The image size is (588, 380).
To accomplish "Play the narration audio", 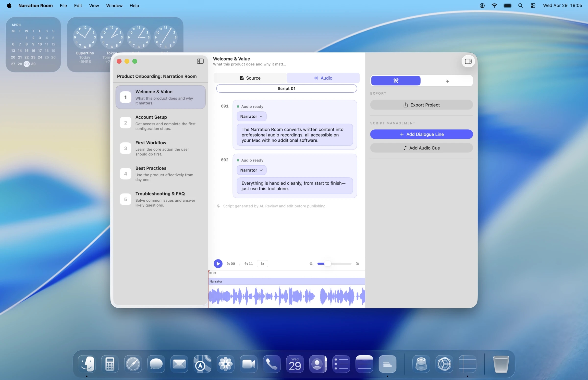I will pyautogui.click(x=218, y=264).
